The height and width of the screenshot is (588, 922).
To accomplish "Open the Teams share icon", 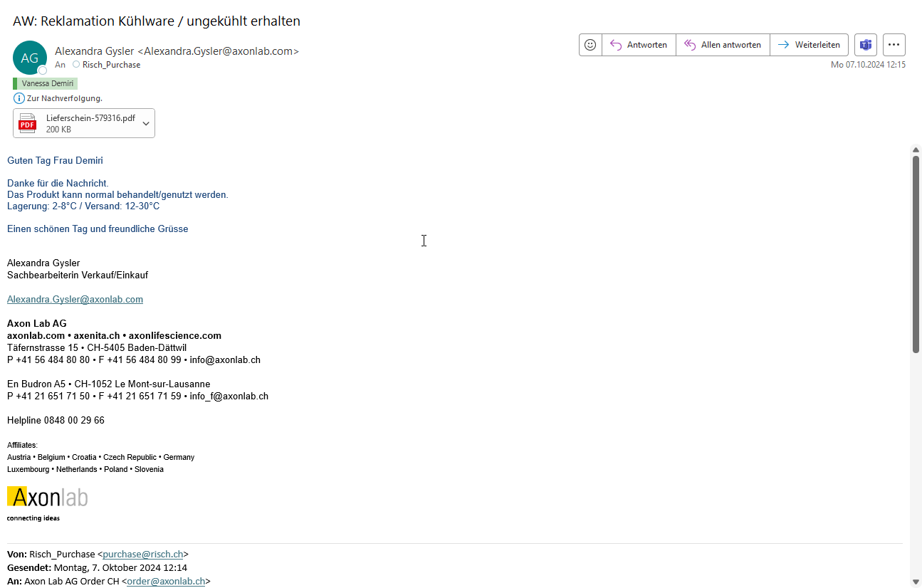I will pos(866,44).
